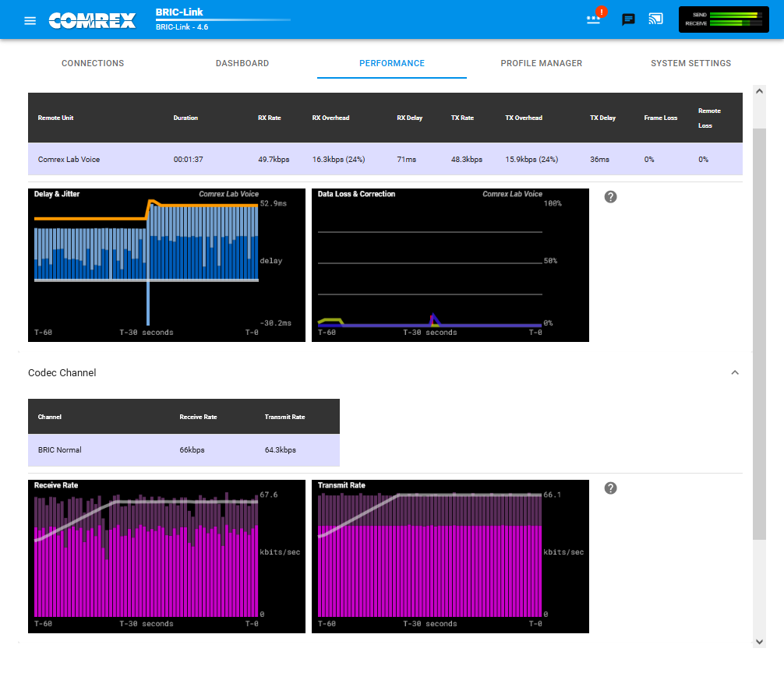
Task: Click the cast connection icon
Action: tap(655, 19)
